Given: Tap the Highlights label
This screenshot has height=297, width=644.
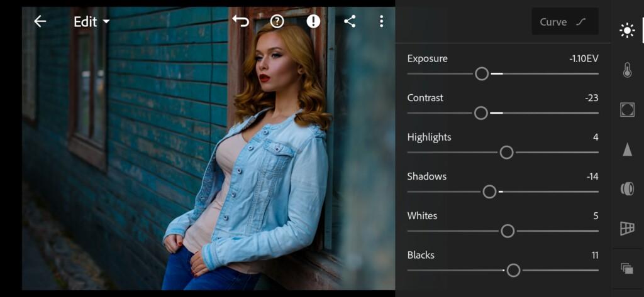Looking at the screenshot, I should pyautogui.click(x=429, y=137).
